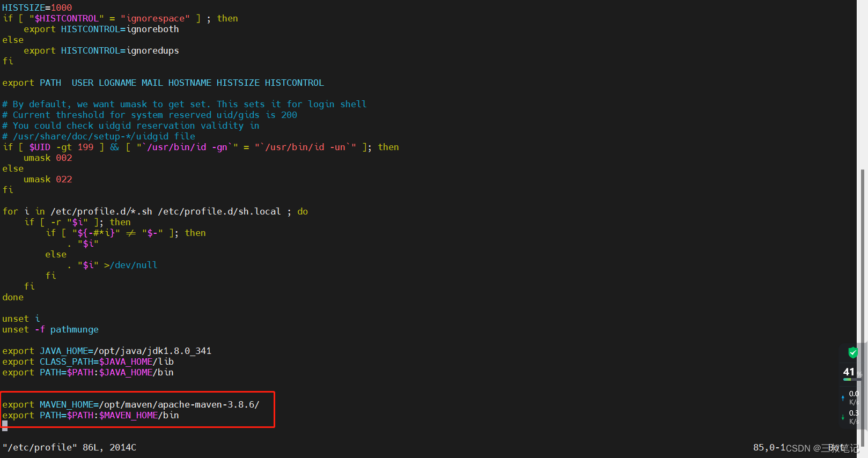This screenshot has height=458, width=868.
Task: Click the comment '# Current threshold for system reserved'
Action: (x=150, y=115)
